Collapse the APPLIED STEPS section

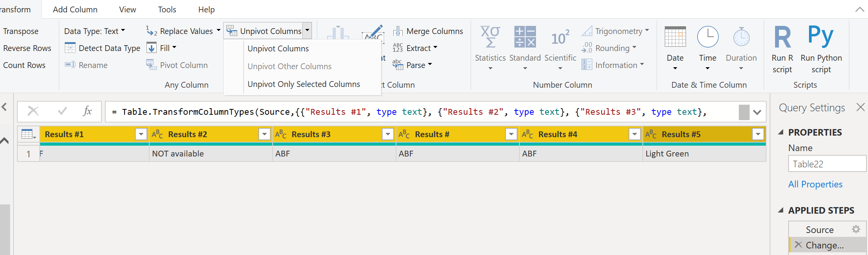click(780, 210)
